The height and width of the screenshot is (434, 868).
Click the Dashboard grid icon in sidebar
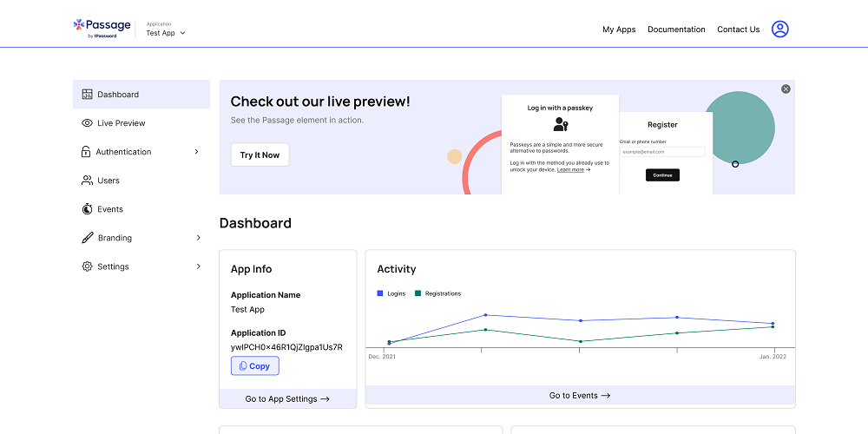click(x=87, y=95)
